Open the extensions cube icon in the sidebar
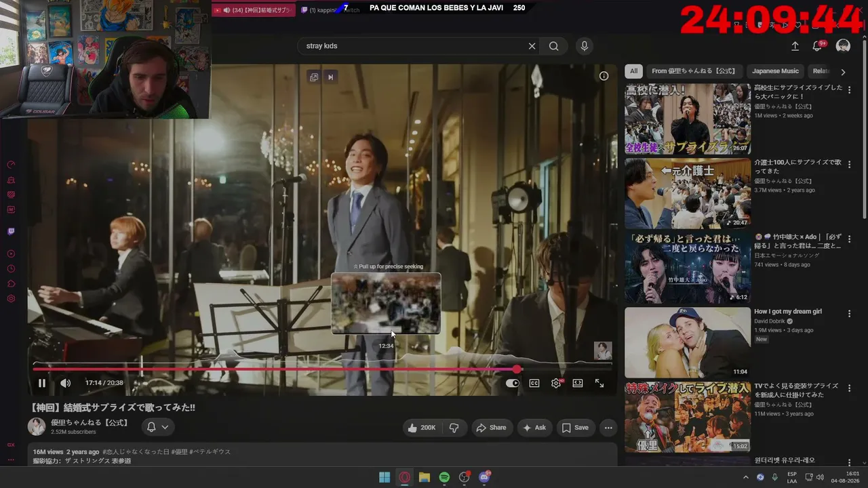868x488 pixels. point(11,284)
